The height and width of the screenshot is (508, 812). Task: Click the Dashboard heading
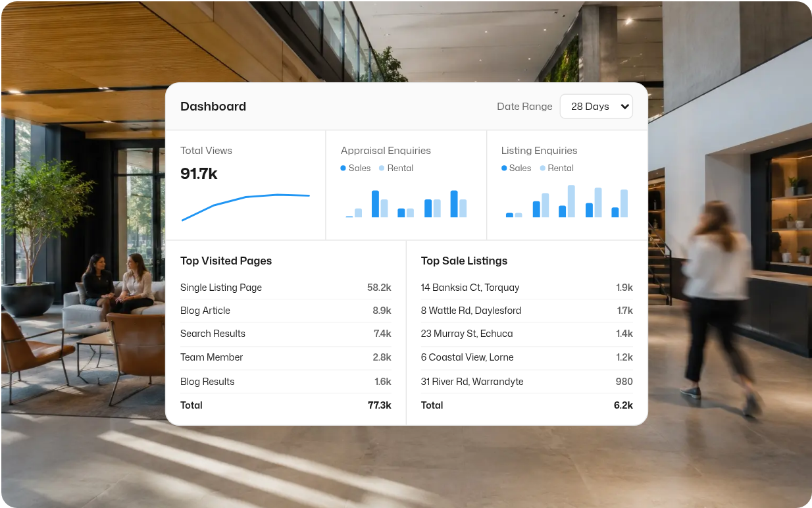(x=213, y=107)
